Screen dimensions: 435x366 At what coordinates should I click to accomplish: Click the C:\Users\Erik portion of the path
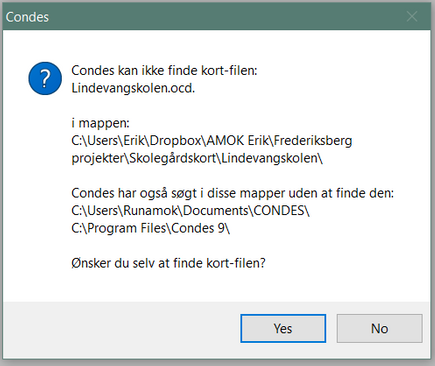[x=108, y=141]
